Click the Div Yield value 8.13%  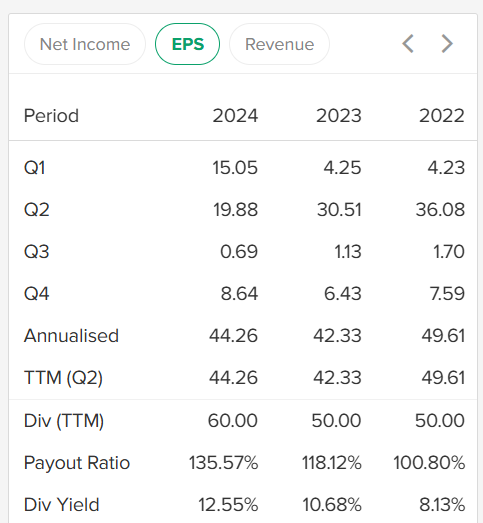[x=442, y=505]
